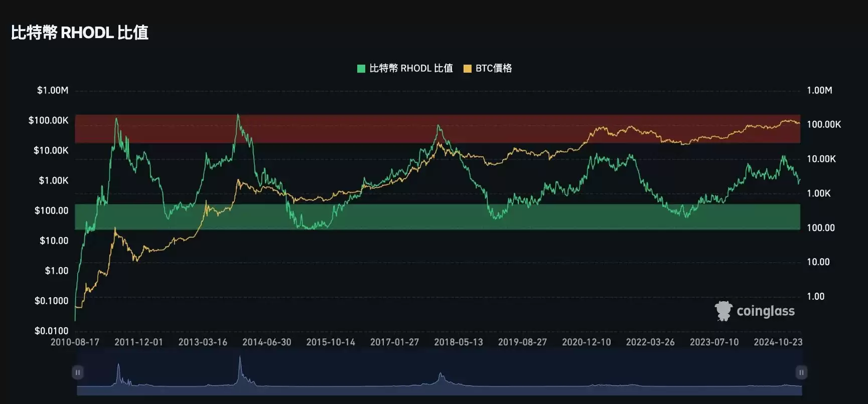Click the 100.00 right axis label
Viewport: 868px width, 404px height.
[821, 228]
